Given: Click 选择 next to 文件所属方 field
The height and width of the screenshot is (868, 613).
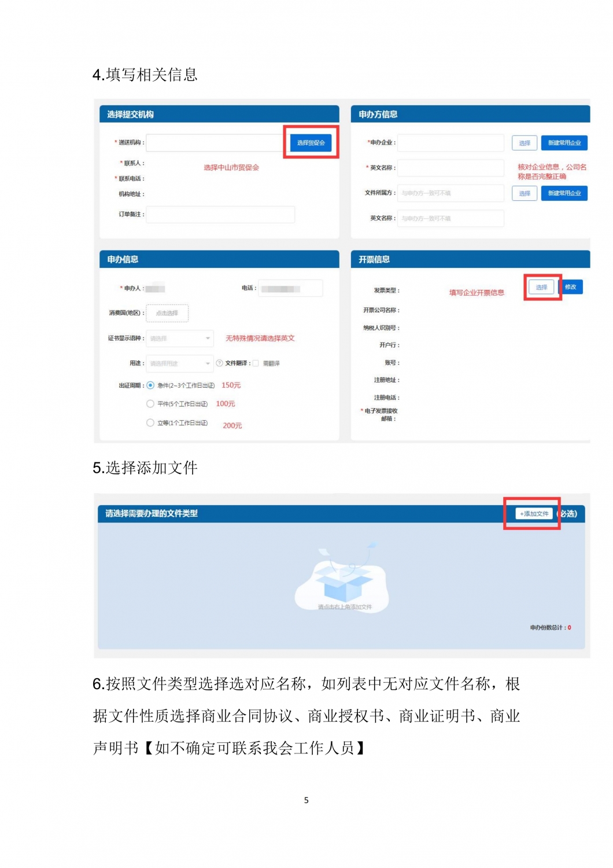Looking at the screenshot, I should (525, 193).
